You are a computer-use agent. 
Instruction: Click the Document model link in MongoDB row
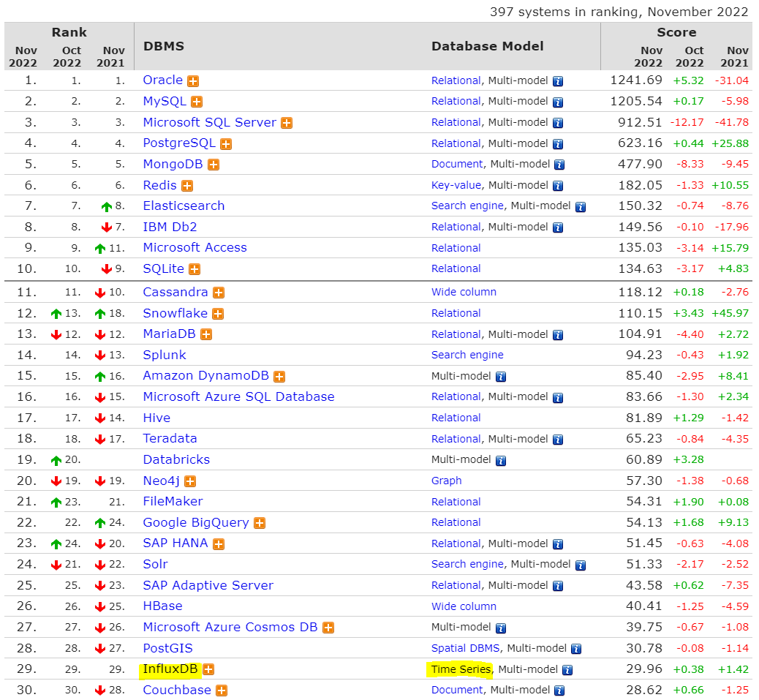[x=457, y=164]
